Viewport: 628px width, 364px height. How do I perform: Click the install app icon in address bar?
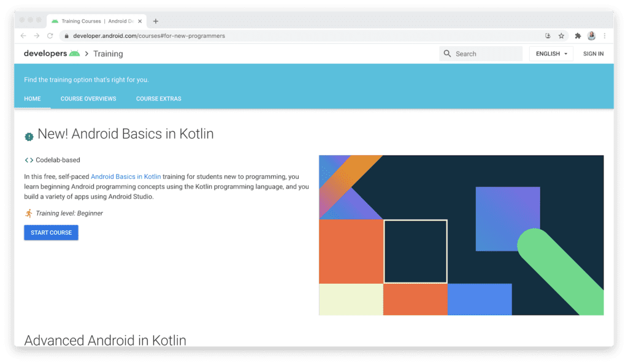[x=548, y=36]
